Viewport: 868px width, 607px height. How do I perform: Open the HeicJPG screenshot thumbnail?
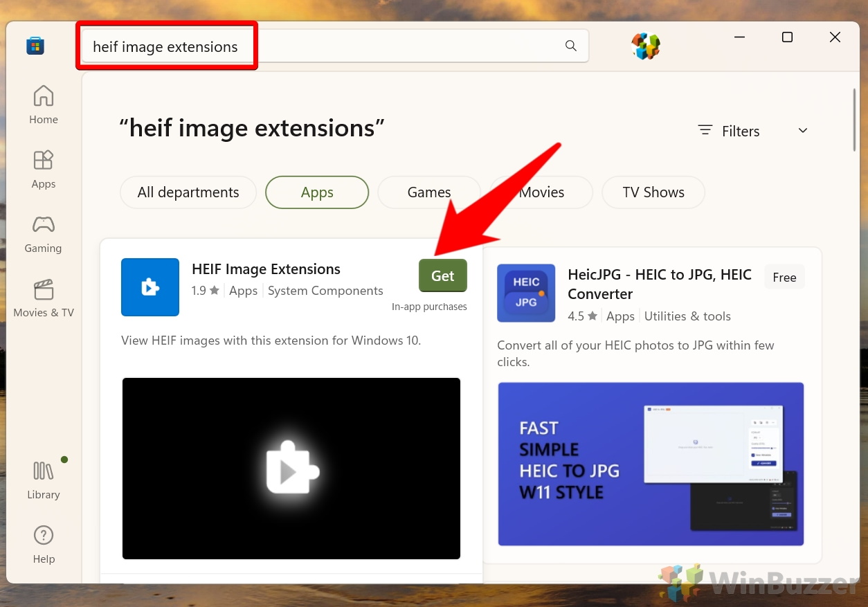coord(651,464)
